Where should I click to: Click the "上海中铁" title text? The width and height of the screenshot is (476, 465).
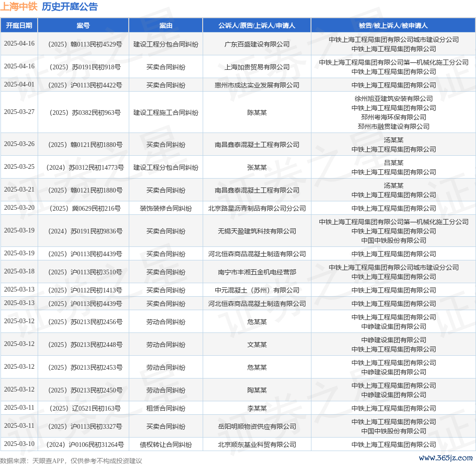click(x=19, y=7)
